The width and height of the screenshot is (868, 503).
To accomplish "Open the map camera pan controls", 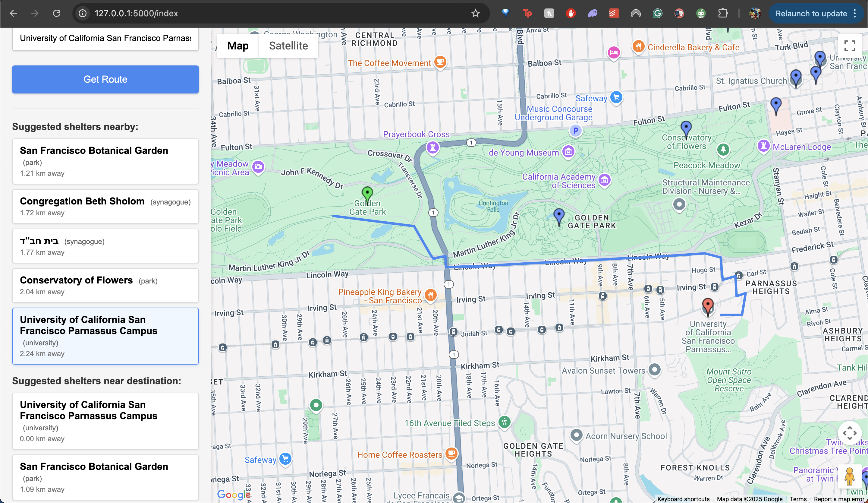I will coord(849,433).
